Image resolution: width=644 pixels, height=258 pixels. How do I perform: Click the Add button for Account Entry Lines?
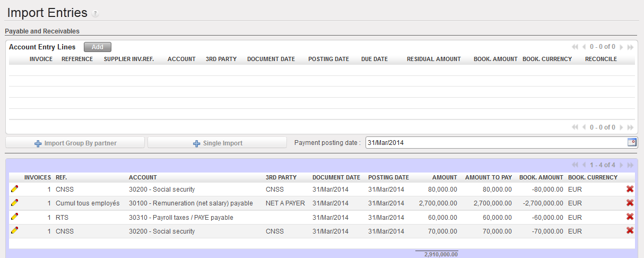[x=98, y=47]
